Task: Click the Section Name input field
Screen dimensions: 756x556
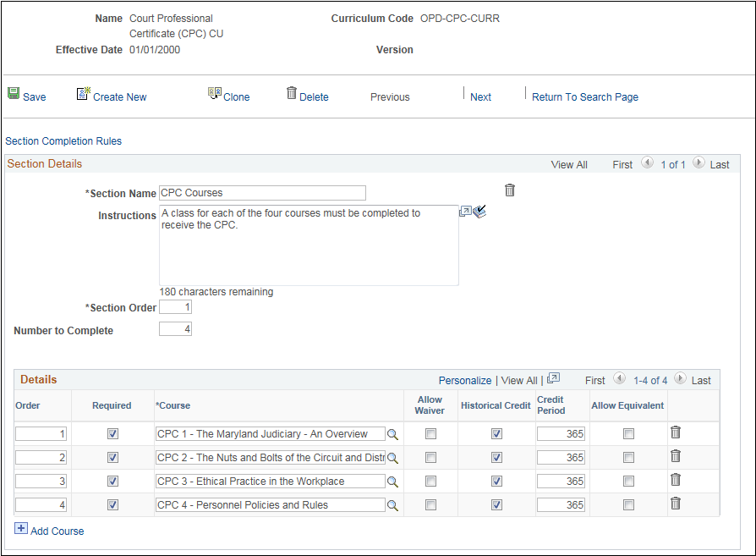Action: point(262,193)
